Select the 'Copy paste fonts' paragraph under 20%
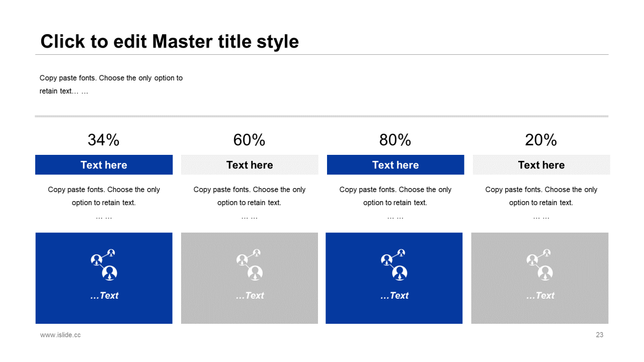644x362 pixels. pyautogui.click(x=541, y=203)
